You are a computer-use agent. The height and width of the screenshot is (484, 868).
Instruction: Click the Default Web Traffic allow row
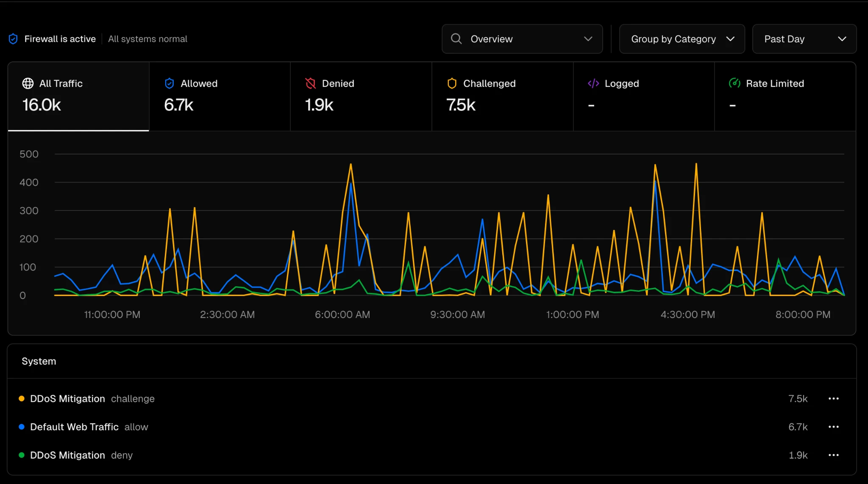click(89, 427)
